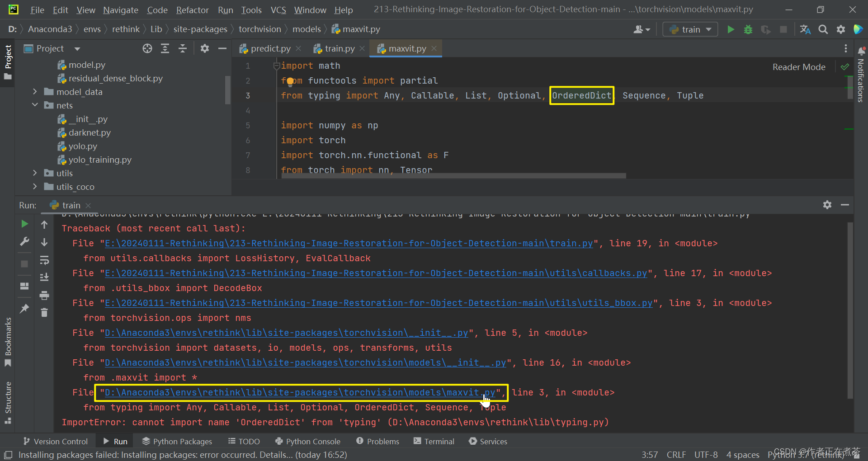
Task: Expand the utils folder in the Project tree
Action: tap(35, 173)
